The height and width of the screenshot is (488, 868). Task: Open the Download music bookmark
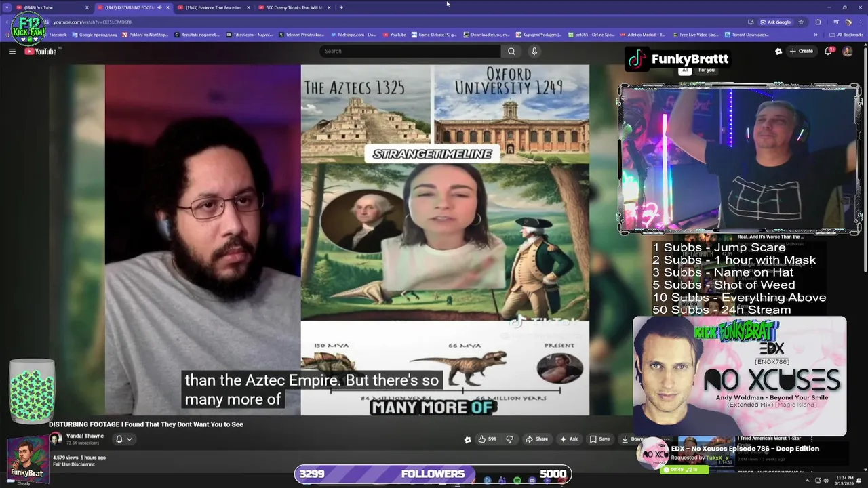tap(486, 35)
